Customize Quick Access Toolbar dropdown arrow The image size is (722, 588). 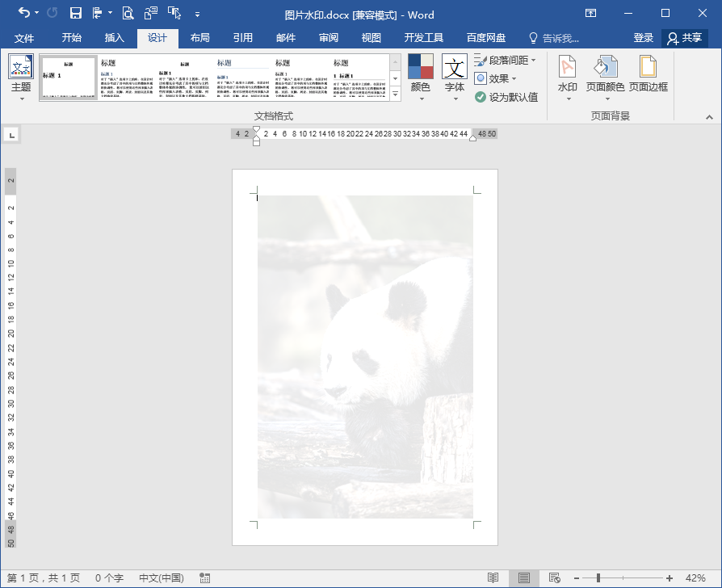[x=197, y=15]
